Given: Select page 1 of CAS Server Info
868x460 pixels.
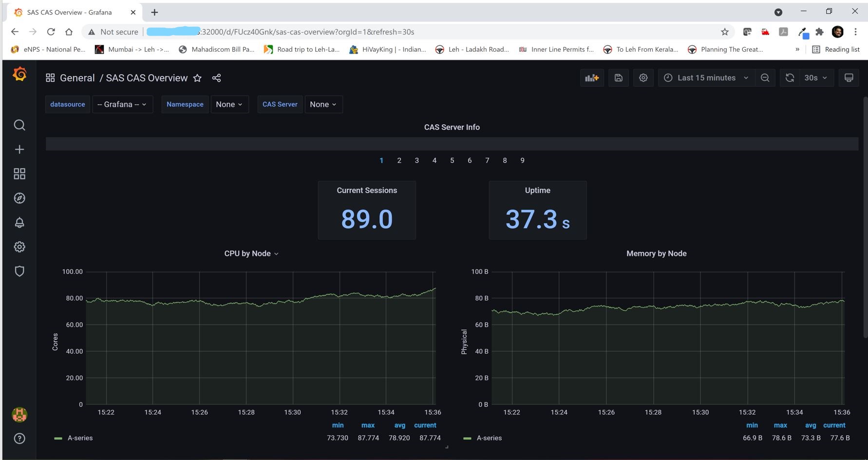Looking at the screenshot, I should 381,160.
